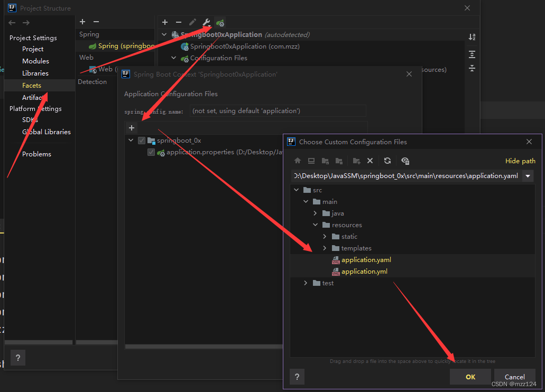Click the minus icon above the facets list
The height and width of the screenshot is (392, 545).
96,22
